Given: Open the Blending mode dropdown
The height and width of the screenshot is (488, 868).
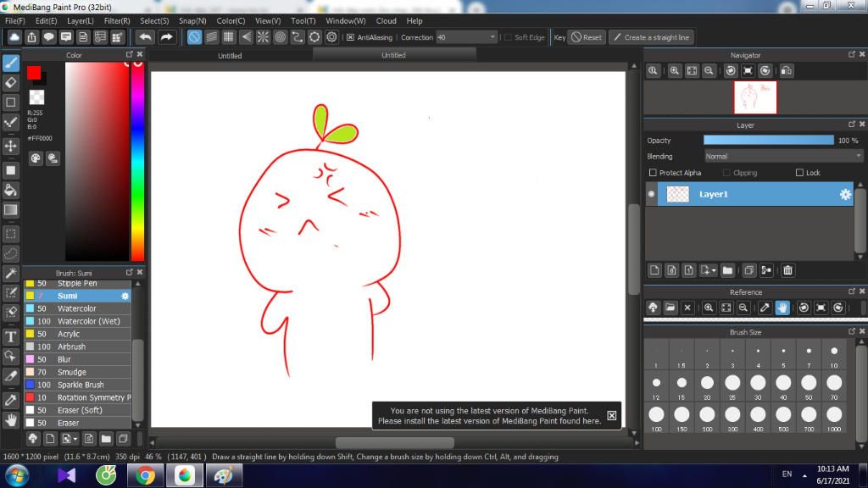Looking at the screenshot, I should tap(783, 157).
